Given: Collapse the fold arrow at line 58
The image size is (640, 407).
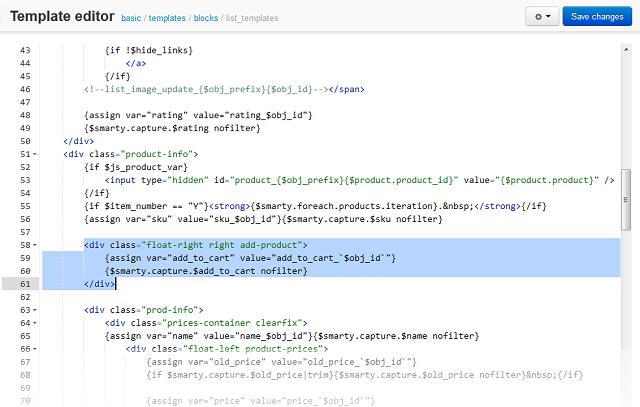Looking at the screenshot, I should (x=35, y=245).
